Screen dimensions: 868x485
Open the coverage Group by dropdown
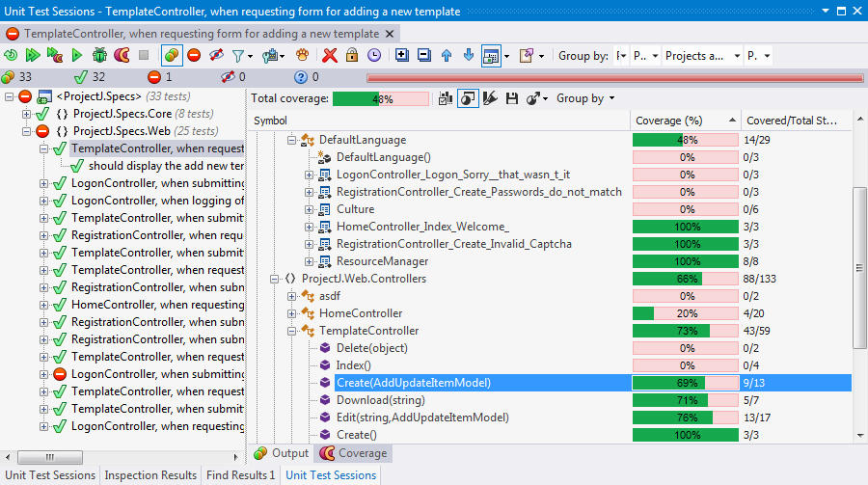tap(585, 98)
